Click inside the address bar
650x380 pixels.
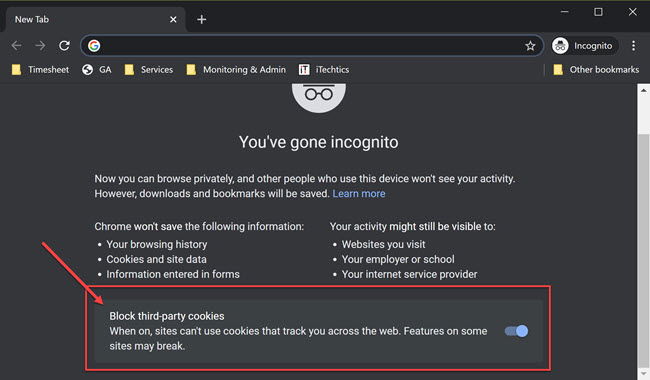pos(311,46)
